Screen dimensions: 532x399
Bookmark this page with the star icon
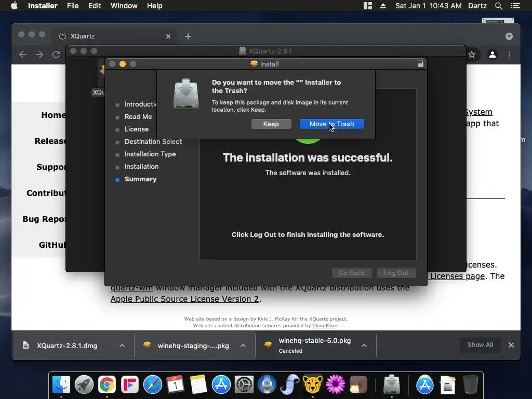[472, 55]
